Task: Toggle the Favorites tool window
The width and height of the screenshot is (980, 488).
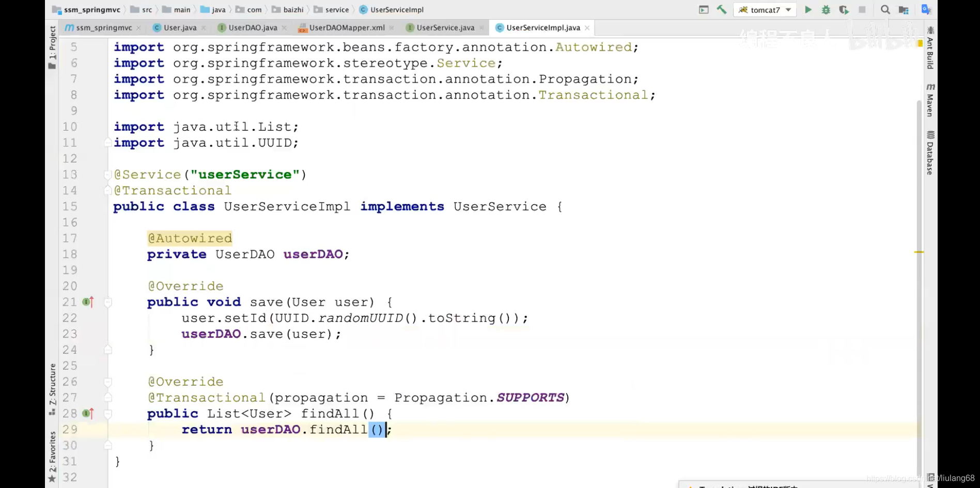Action: click(52, 457)
